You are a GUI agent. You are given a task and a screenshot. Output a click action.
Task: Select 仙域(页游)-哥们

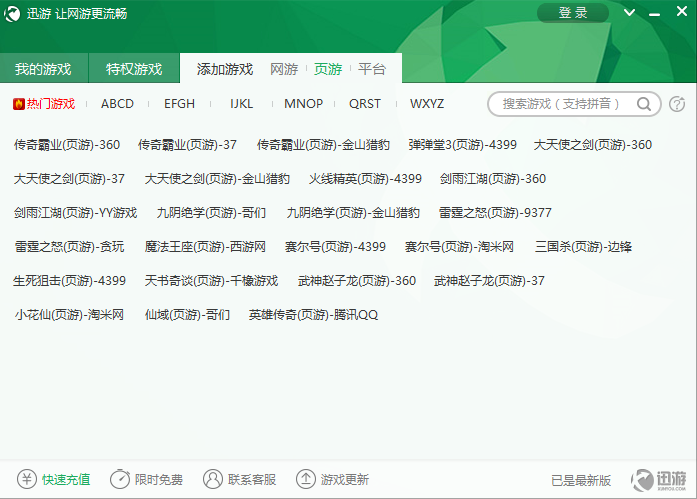point(187,315)
